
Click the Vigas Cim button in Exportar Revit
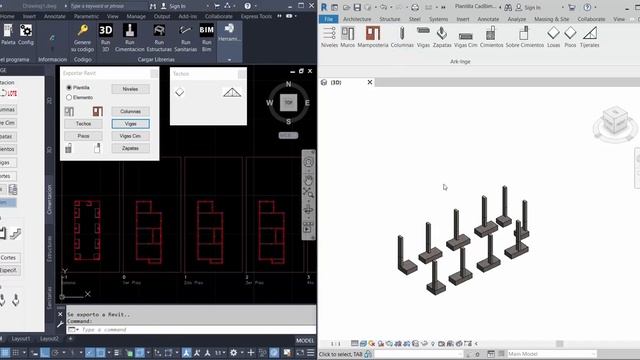(x=131, y=136)
